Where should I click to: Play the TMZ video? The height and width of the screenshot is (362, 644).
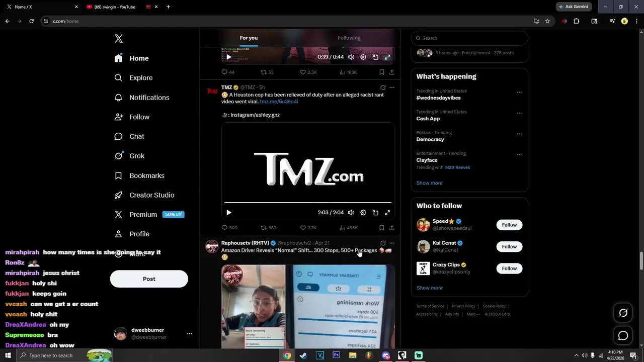click(x=229, y=213)
